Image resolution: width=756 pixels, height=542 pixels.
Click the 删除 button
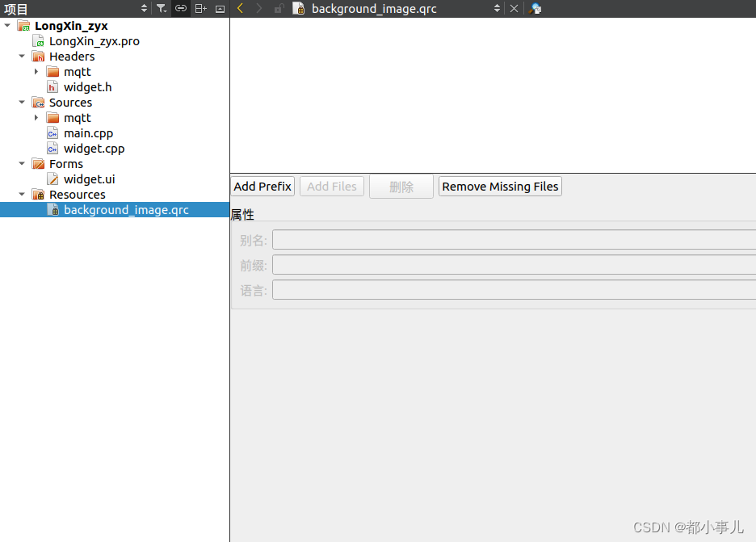pos(401,187)
